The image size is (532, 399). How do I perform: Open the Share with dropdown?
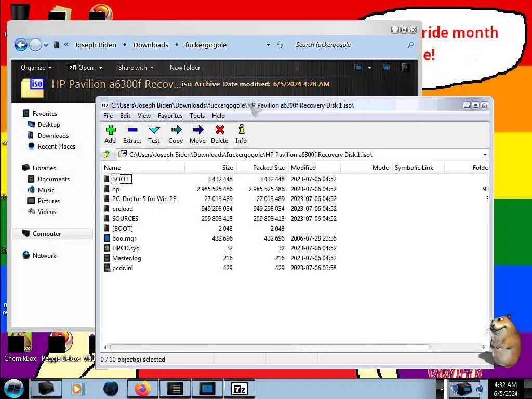[x=136, y=68]
